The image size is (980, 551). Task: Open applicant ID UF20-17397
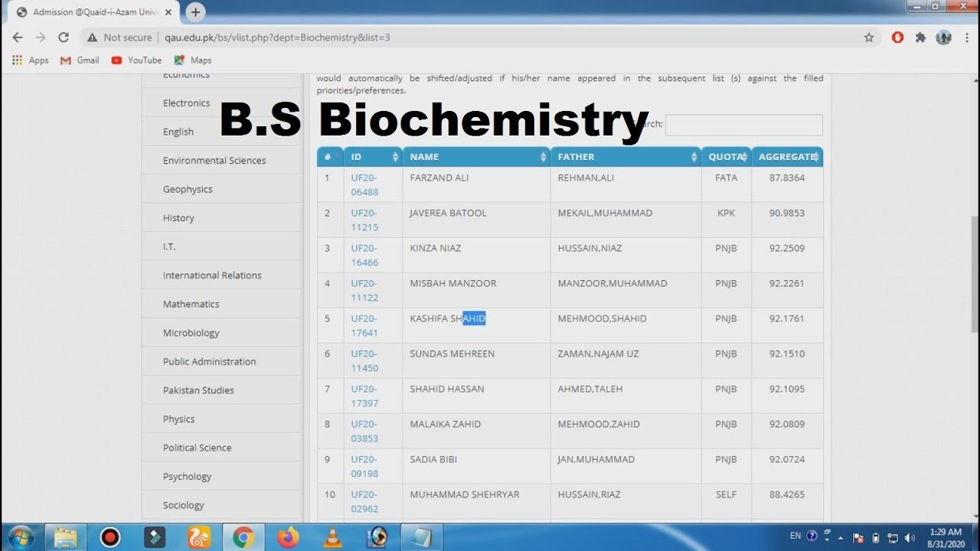coord(364,396)
